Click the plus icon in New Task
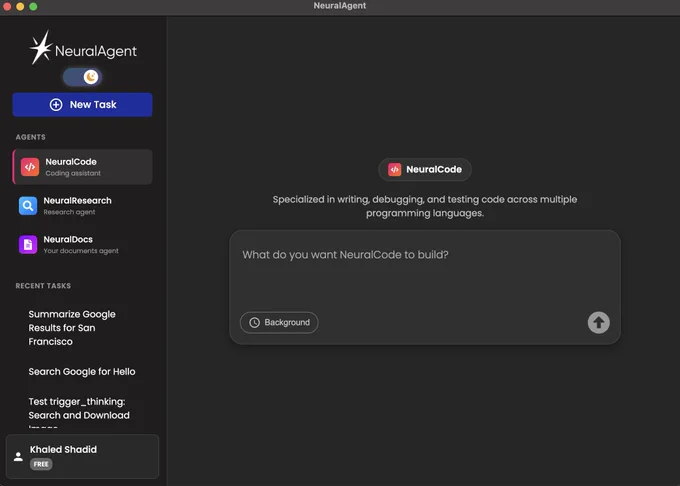The height and width of the screenshot is (486, 680). pos(56,104)
